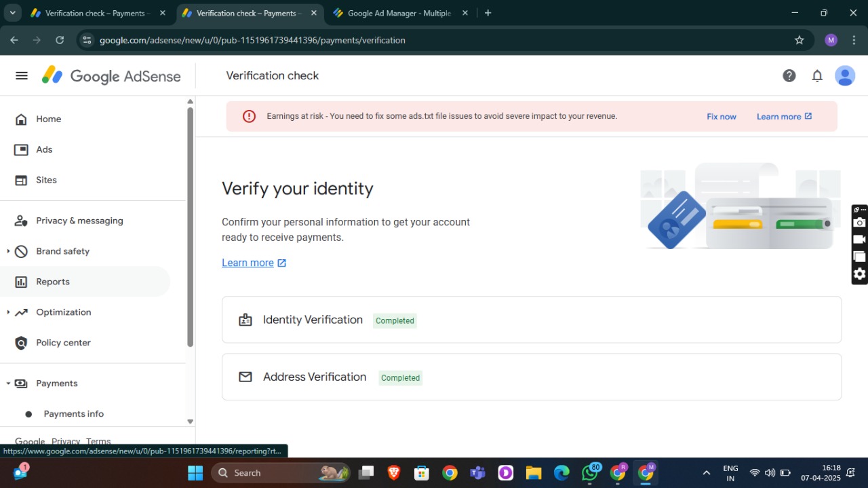Open the AdSense account avatar

tap(845, 76)
